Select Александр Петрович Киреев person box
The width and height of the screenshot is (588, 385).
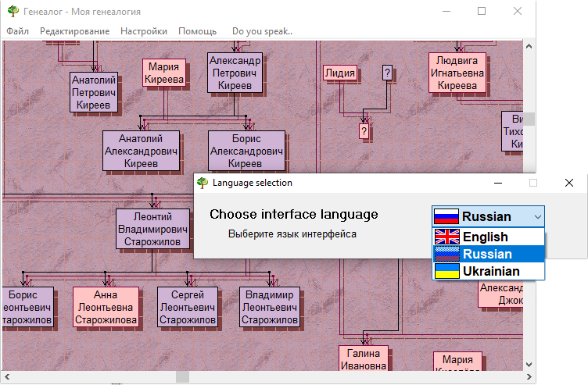235,73
